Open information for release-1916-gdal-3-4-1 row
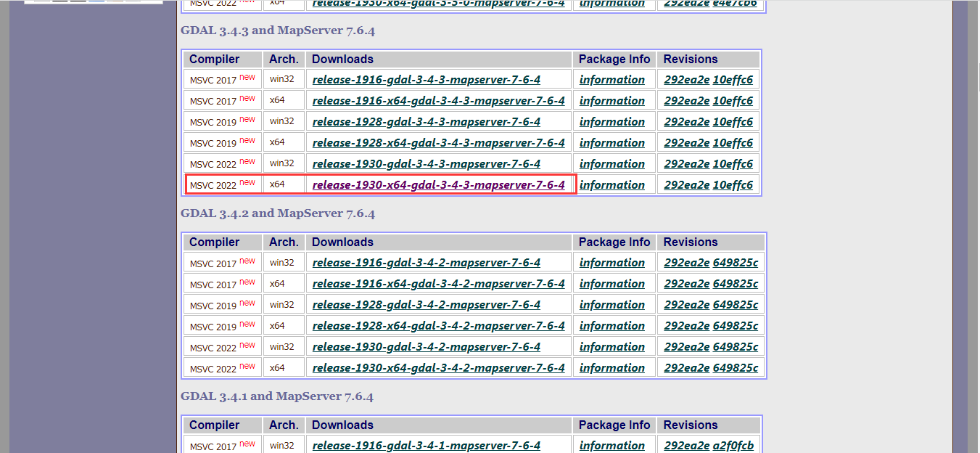980x453 pixels. [x=612, y=446]
